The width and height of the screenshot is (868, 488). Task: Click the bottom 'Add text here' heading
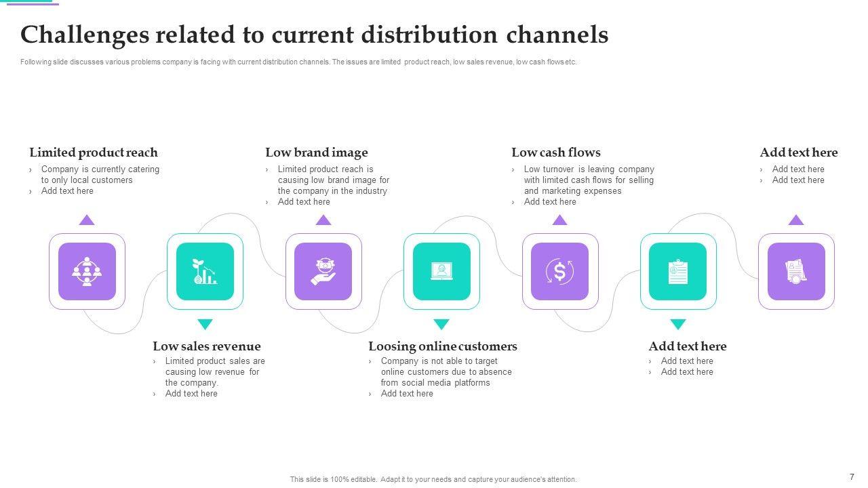(x=688, y=346)
